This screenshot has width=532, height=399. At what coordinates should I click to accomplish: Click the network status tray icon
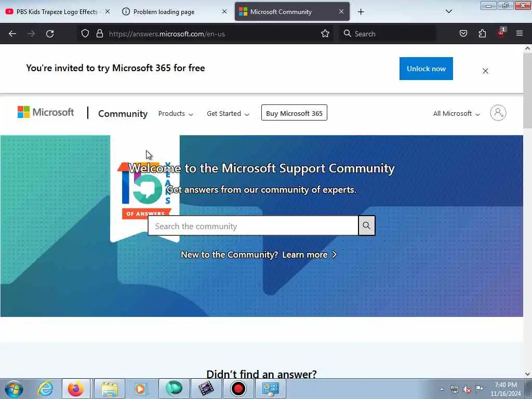click(454, 389)
